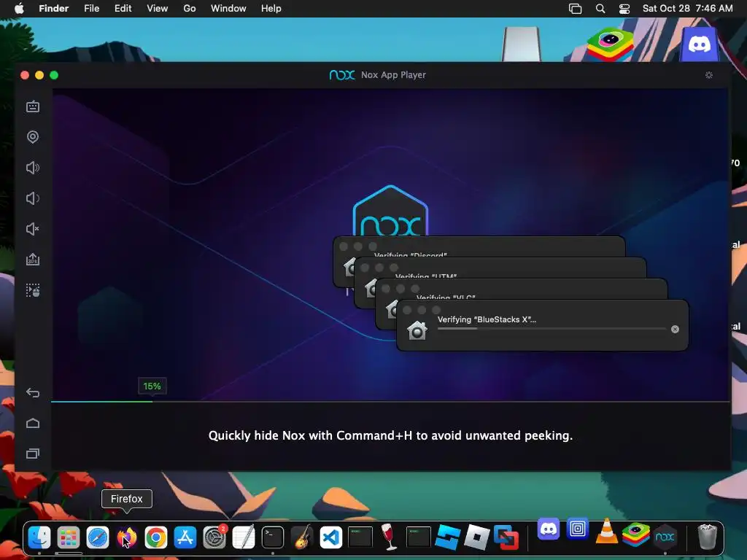Open BlueStacks from the Dock
Viewport: 747px width, 560px height.
tap(635, 534)
